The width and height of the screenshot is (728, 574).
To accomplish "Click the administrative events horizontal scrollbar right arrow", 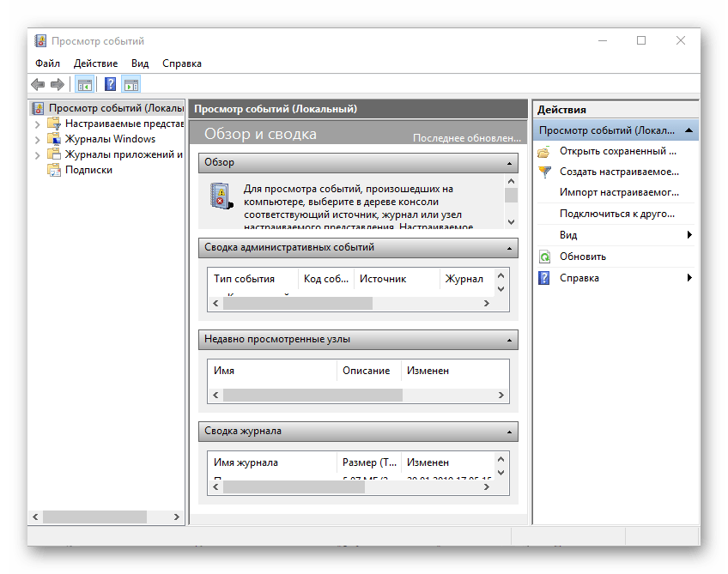I will point(486,304).
